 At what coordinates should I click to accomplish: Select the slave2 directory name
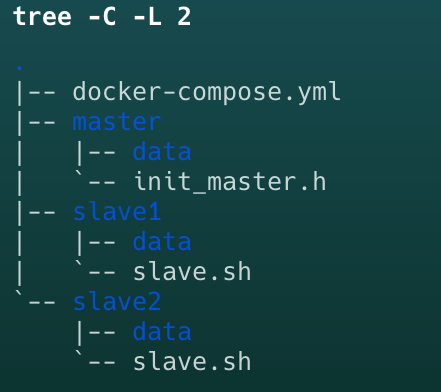[x=117, y=302]
